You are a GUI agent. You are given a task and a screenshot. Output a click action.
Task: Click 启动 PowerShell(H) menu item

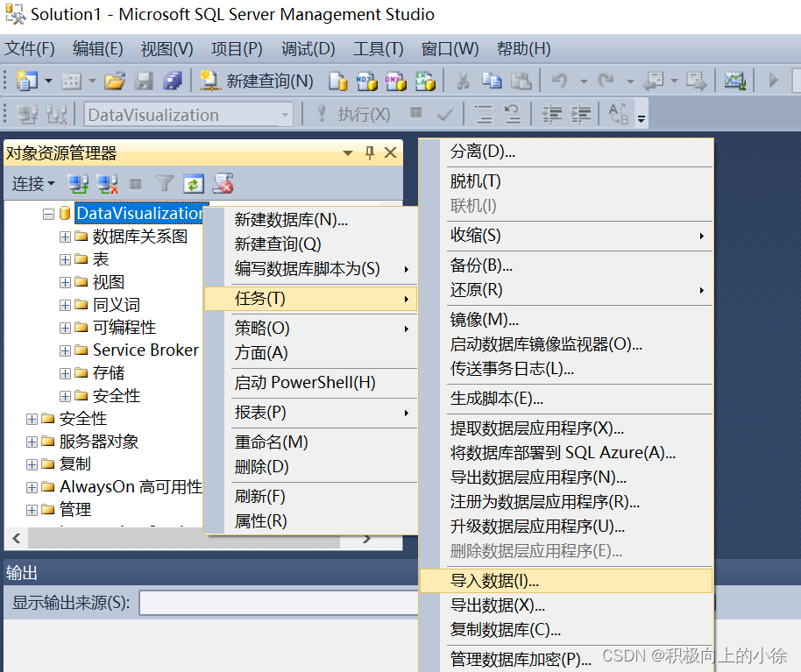click(311, 383)
